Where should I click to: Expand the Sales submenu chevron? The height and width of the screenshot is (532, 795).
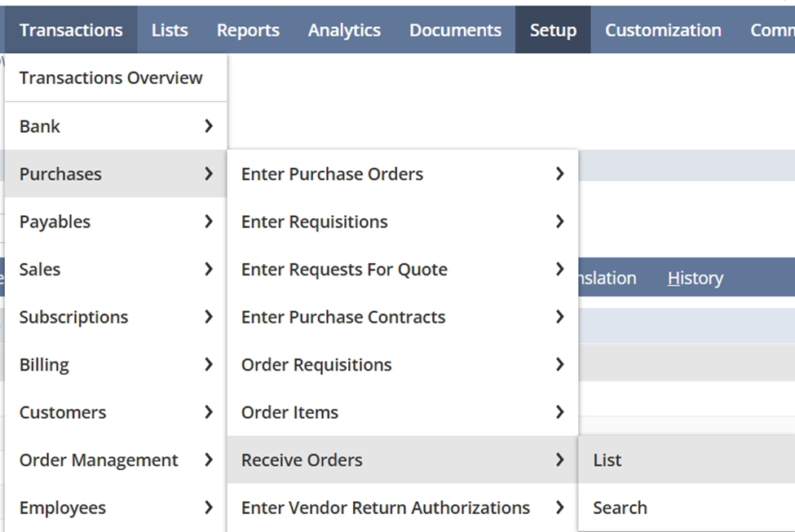(x=209, y=270)
